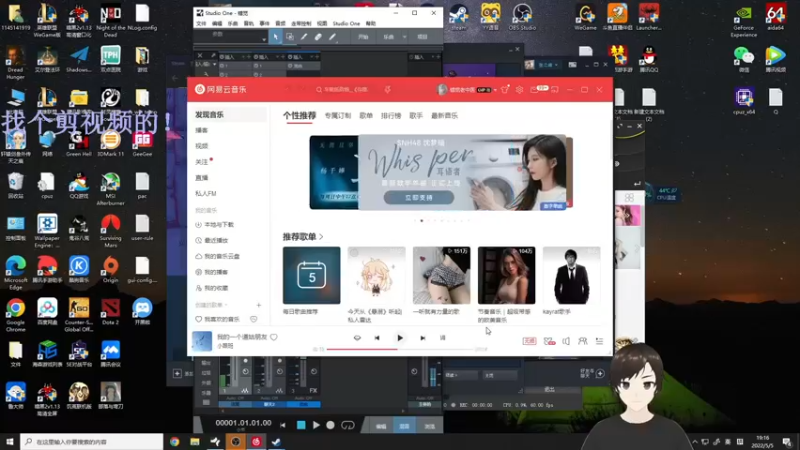This screenshot has width=800, height=450.
Task: Toggle heartbeat mode beside 我喜欢的音乐
Action: point(254,319)
